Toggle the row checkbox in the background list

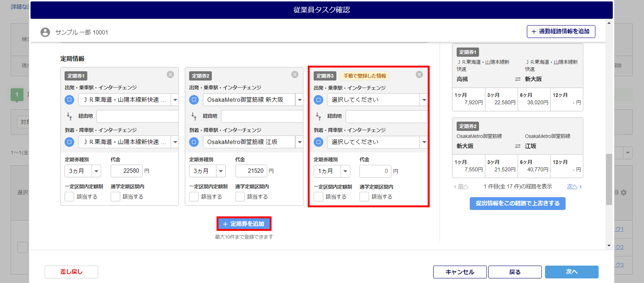(23, 247)
